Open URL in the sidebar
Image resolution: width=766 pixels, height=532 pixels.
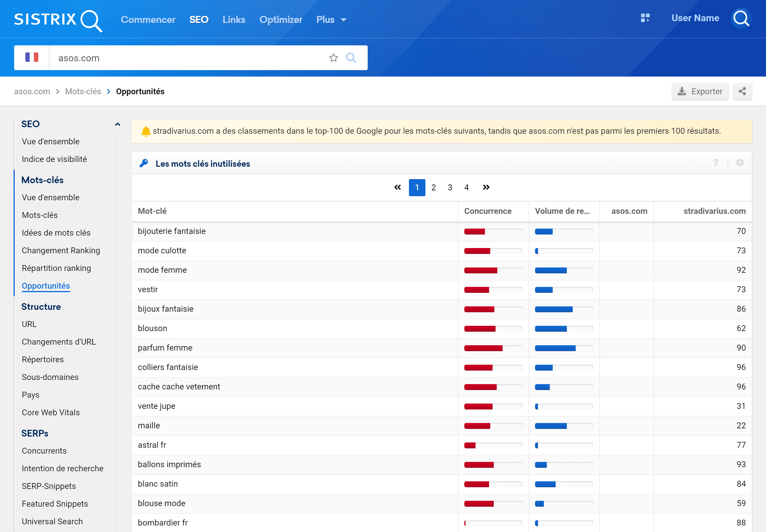[x=29, y=324]
